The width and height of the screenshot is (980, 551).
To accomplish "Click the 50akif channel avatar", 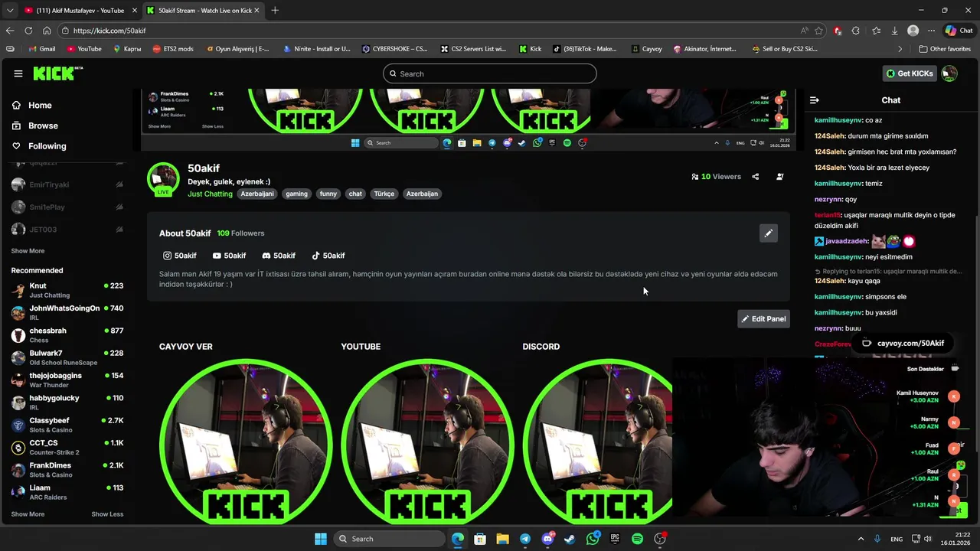I will pyautogui.click(x=163, y=178).
